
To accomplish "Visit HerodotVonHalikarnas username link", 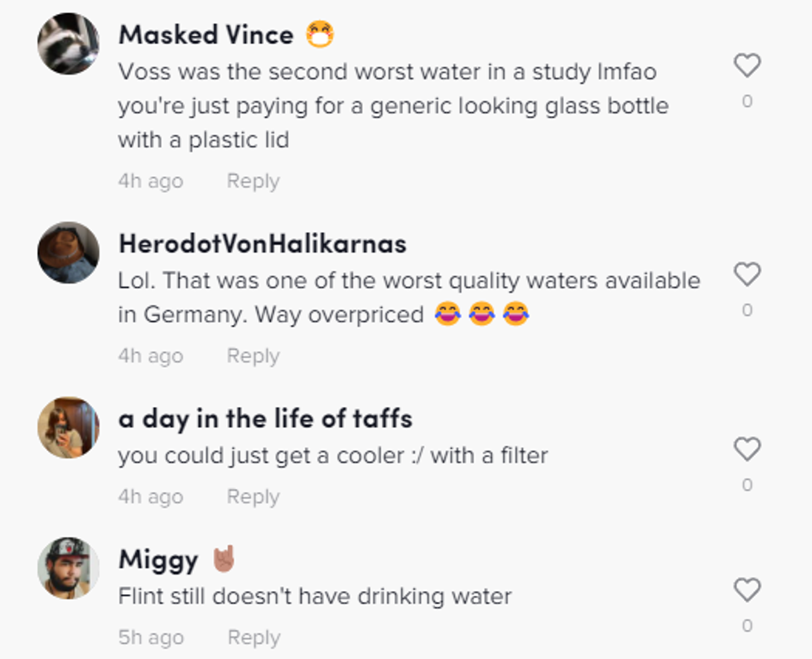I will click(x=263, y=244).
